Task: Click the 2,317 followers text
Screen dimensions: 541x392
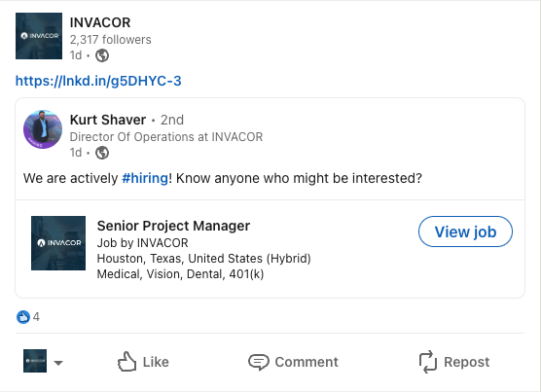Action: [110, 40]
